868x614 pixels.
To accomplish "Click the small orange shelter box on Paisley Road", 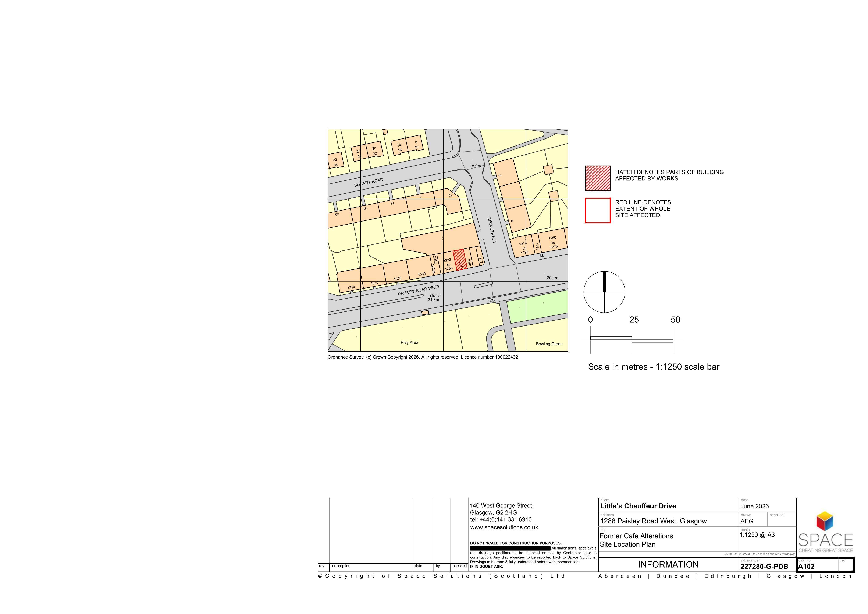I will (x=425, y=313).
